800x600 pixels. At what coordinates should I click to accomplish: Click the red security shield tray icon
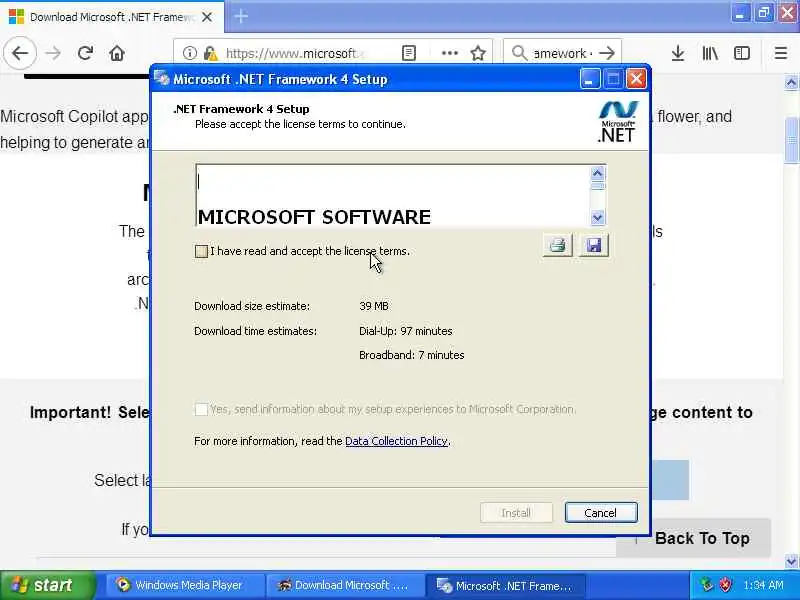coord(725,585)
